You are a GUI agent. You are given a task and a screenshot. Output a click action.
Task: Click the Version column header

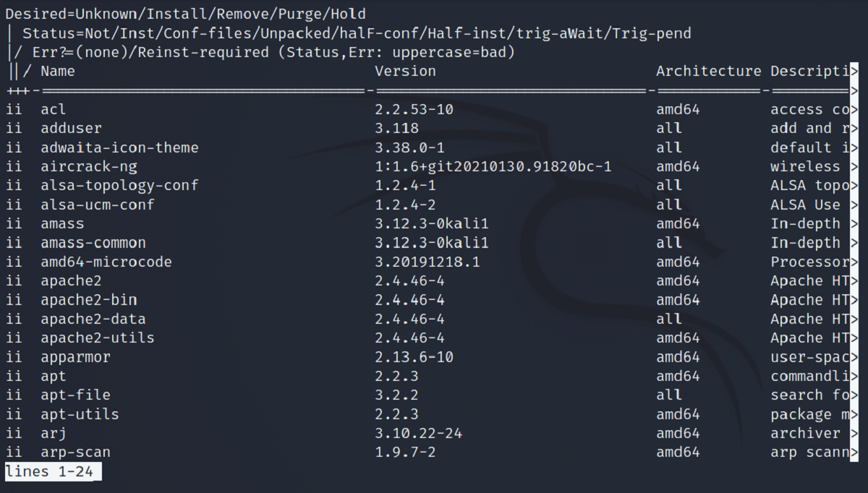pyautogui.click(x=405, y=71)
